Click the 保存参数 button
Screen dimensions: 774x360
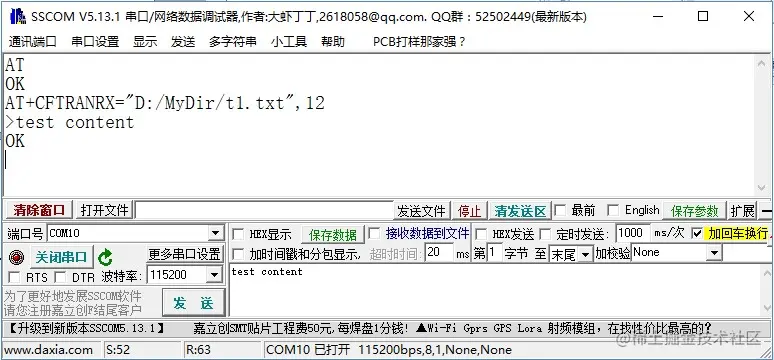click(x=695, y=211)
